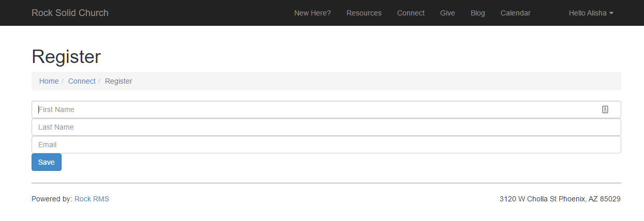Screen dimensions: 644x221
Task: Click the Rock Solid Church brand link
Action: [70, 13]
